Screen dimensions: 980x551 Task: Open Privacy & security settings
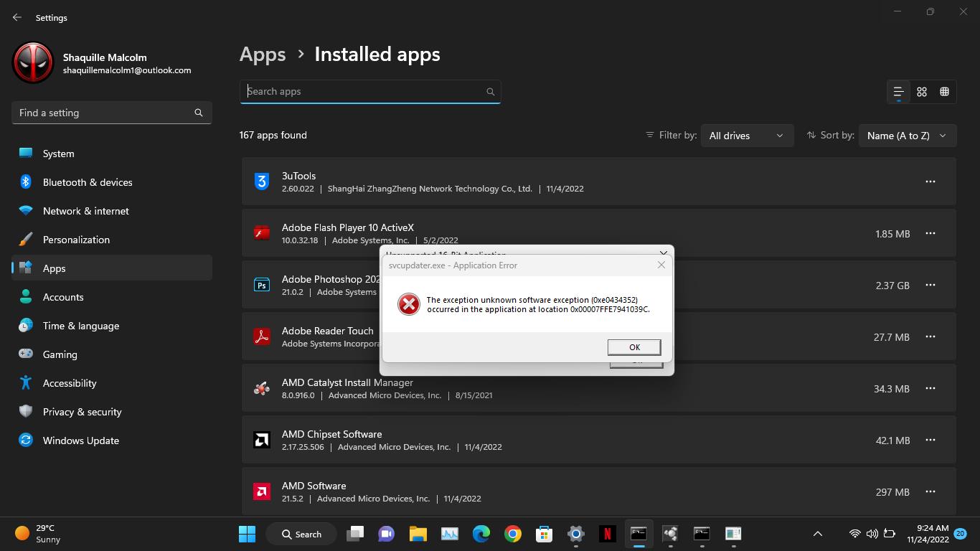[x=82, y=412]
